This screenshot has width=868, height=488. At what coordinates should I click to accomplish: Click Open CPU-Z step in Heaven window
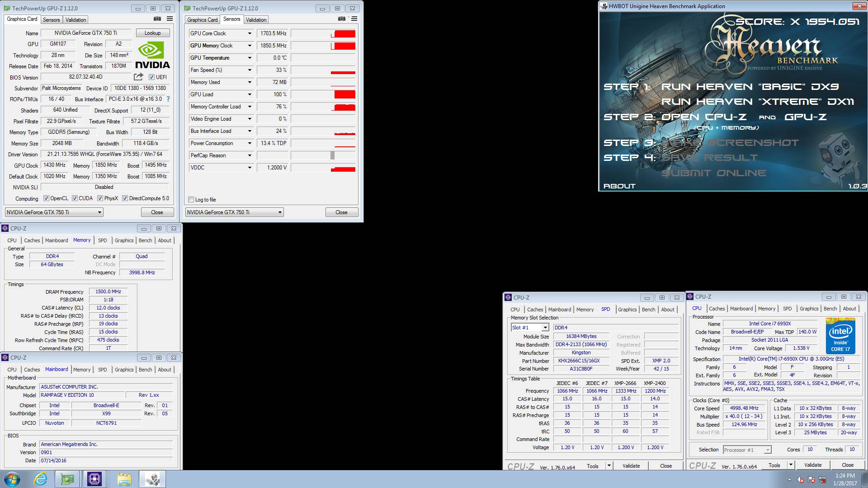704,117
